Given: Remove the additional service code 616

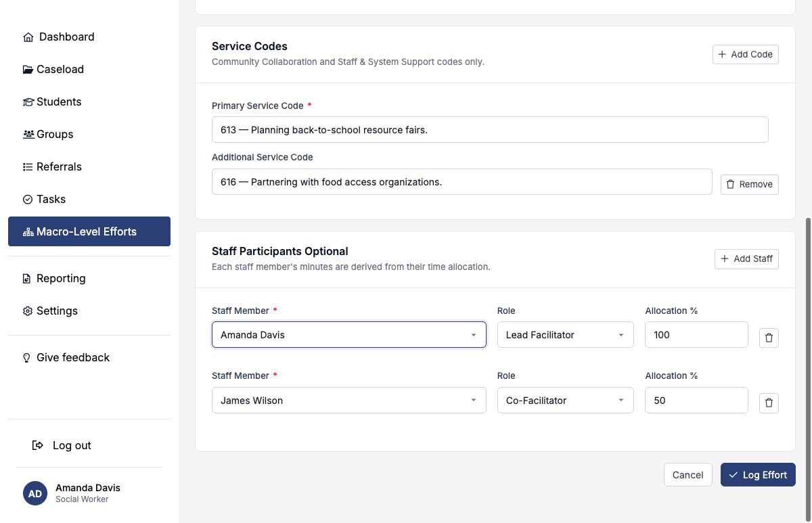Looking at the screenshot, I should tap(750, 184).
